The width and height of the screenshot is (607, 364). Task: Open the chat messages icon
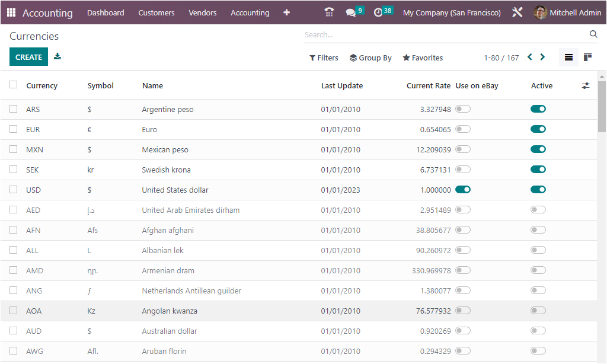[x=351, y=12]
